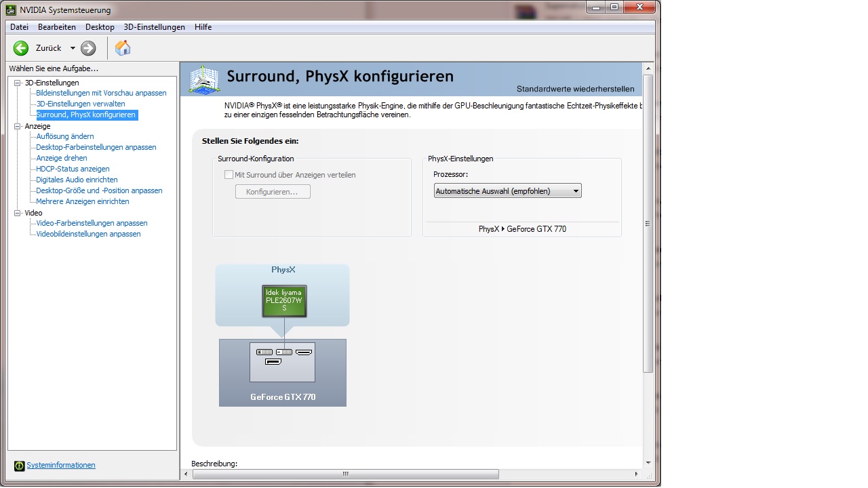
Task: Click the Konfigurieren... button
Action: click(273, 192)
